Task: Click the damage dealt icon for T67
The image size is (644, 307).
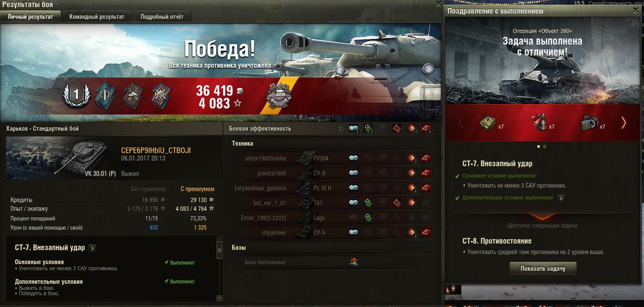Action: (411, 203)
